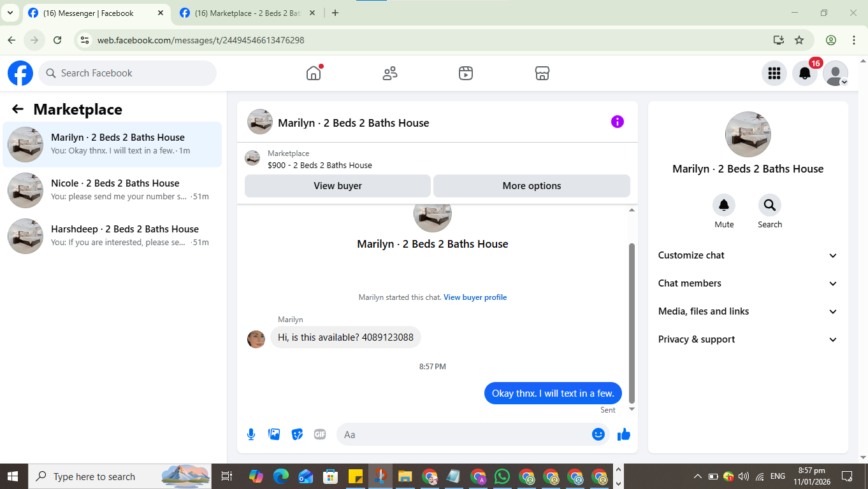Screen dimensions: 868x489
Task: Open conversation info purple icon
Action: [618, 122]
